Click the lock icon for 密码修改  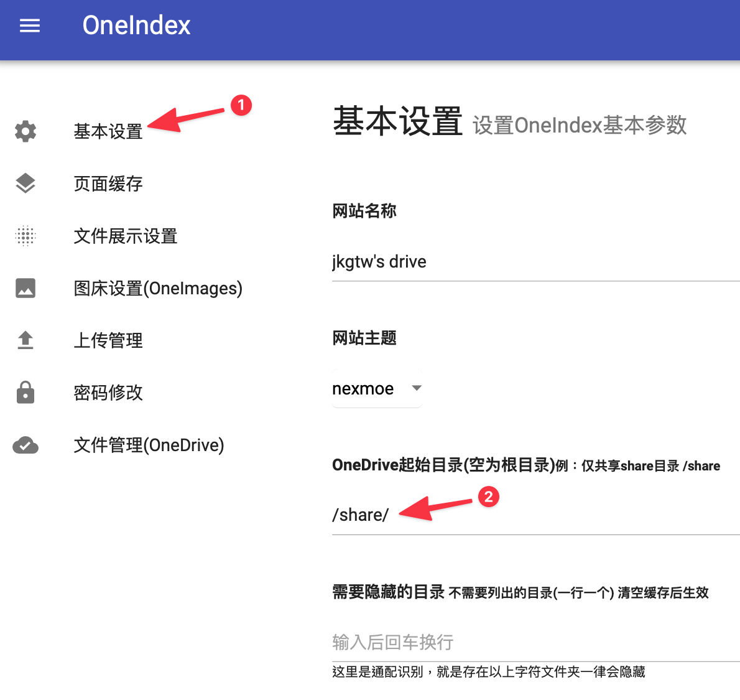click(25, 392)
